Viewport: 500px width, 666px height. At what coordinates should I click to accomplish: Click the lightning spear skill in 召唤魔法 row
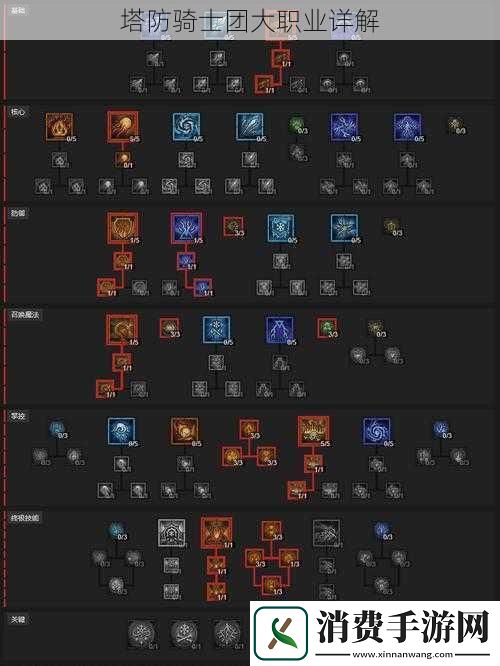(280, 330)
